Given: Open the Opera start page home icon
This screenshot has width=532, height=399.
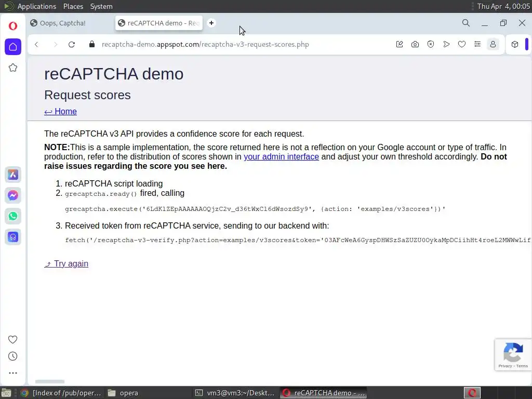Looking at the screenshot, I should (x=13, y=46).
